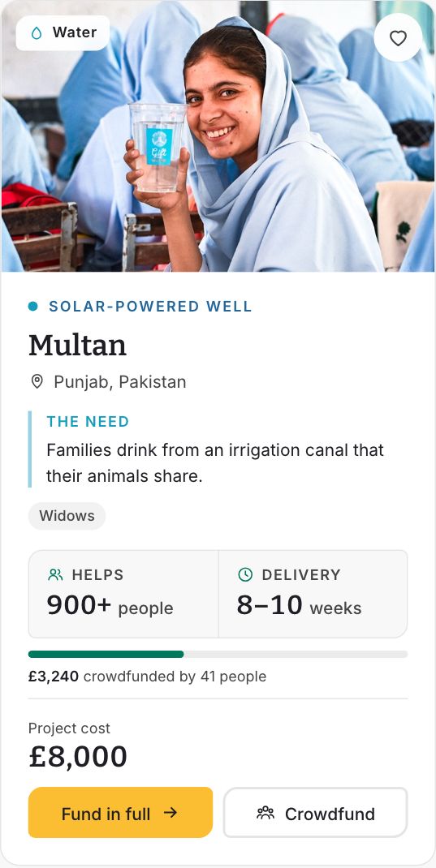Click the arrow on Fund in full
The height and width of the screenshot is (868, 436).
[171, 812]
